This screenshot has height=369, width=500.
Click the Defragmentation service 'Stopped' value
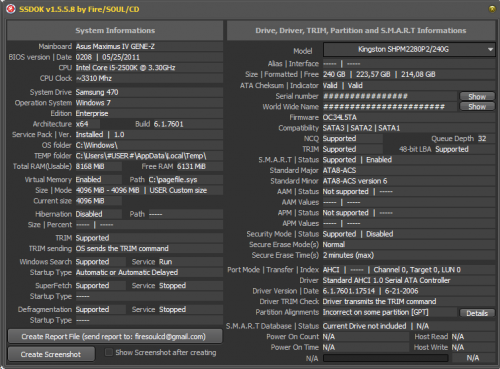[x=172, y=309]
